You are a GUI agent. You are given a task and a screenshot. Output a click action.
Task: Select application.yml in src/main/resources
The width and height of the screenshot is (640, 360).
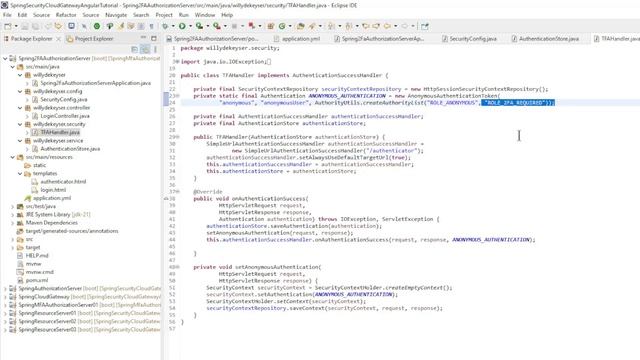[x=51, y=198]
